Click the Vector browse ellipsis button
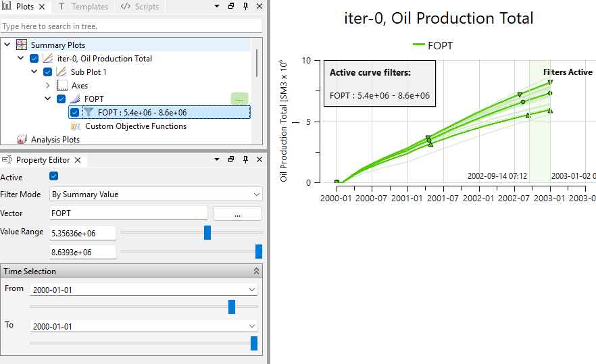The height and width of the screenshot is (364, 596). click(x=237, y=213)
